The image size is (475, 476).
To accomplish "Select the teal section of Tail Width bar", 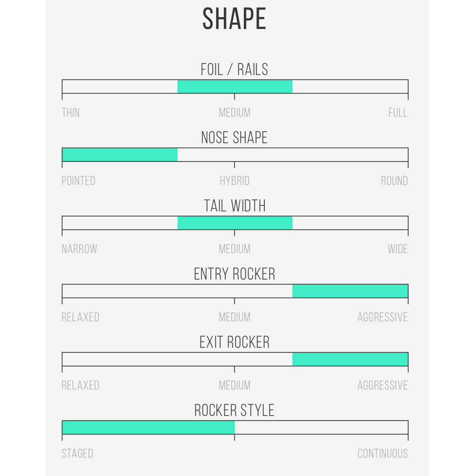I will coord(235,223).
